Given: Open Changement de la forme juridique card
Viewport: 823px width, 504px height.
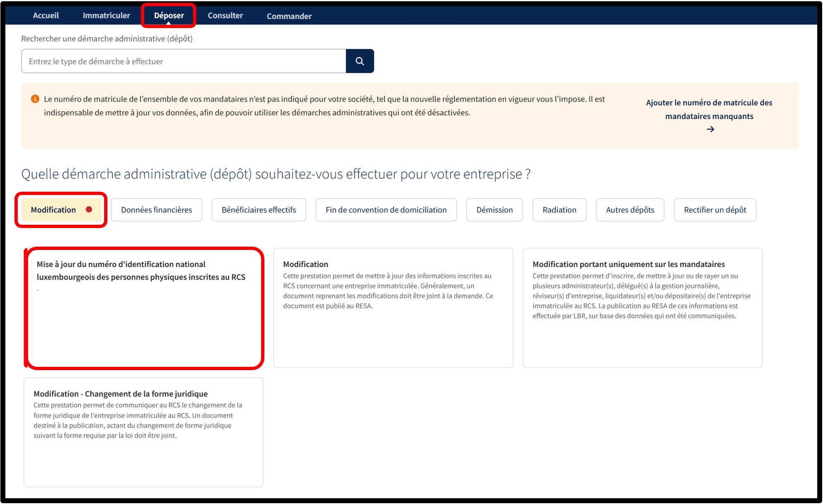Looking at the screenshot, I should point(143,432).
